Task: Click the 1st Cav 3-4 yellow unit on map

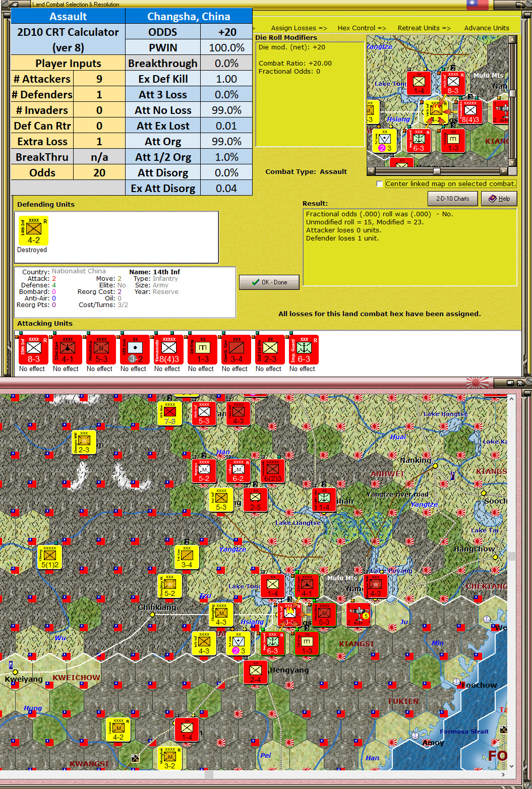Action: pos(187,558)
